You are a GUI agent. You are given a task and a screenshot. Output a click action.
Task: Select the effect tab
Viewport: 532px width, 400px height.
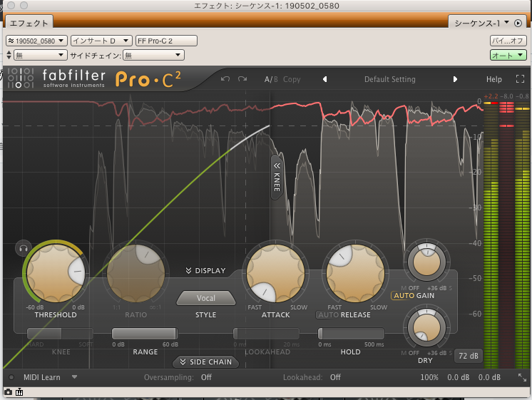pos(29,23)
